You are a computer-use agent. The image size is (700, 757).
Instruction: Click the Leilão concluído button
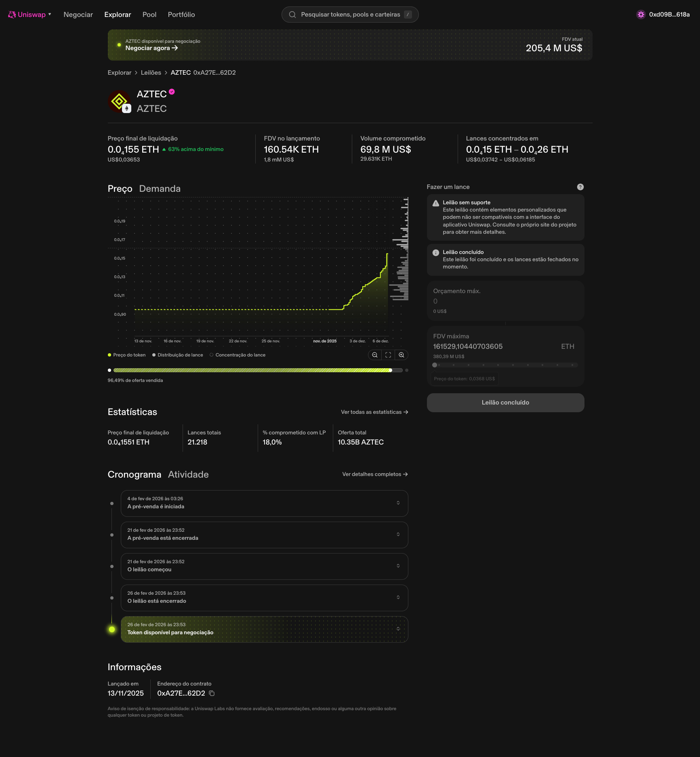[505, 403]
